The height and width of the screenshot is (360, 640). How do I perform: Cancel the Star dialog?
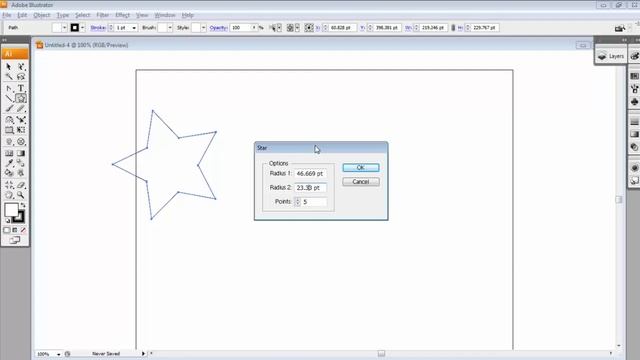click(361, 182)
